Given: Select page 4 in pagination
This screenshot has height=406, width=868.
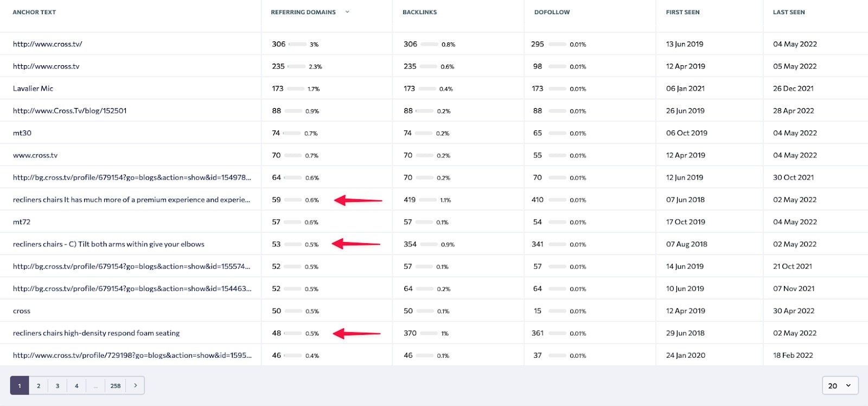Looking at the screenshot, I should [76, 385].
